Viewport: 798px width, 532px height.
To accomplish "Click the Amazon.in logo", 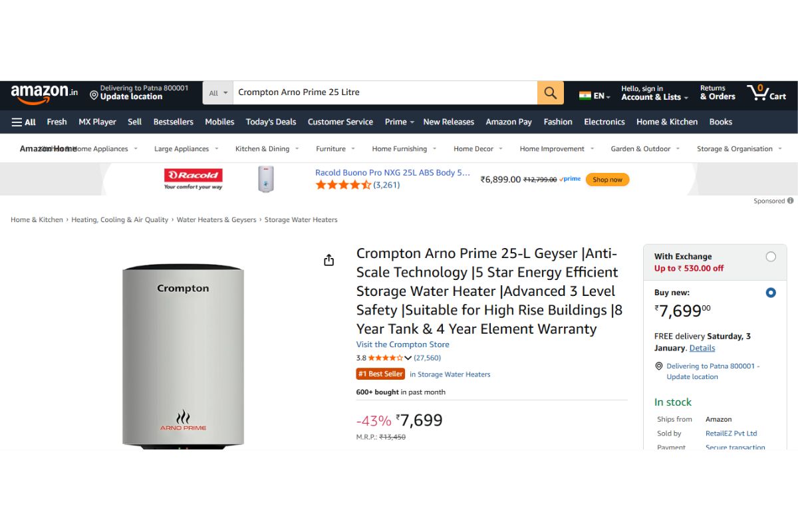I will point(44,93).
